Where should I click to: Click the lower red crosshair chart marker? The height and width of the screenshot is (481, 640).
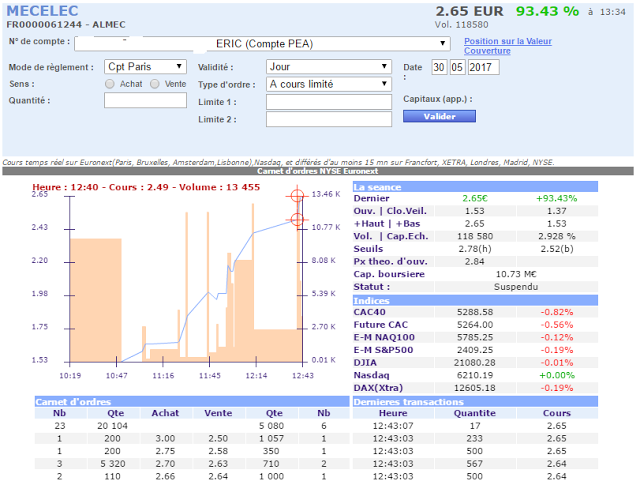point(297,220)
